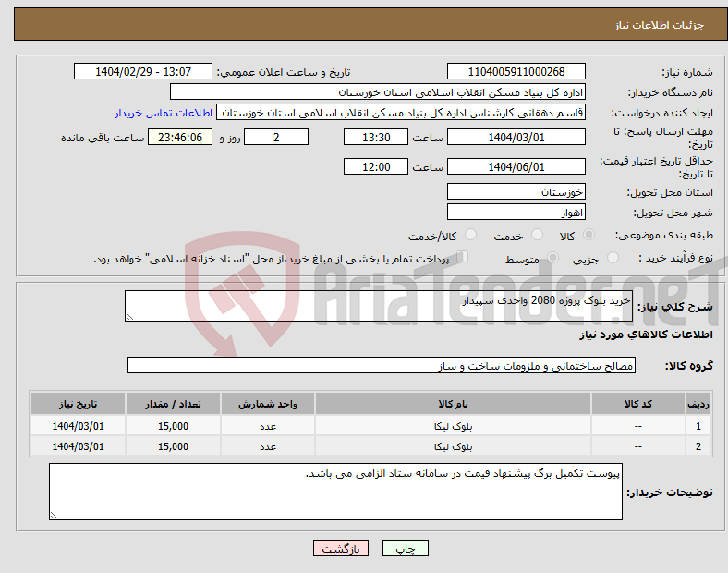The width and height of the screenshot is (728, 573).
Task: Click the گروه کالا field
Action: click(382, 365)
